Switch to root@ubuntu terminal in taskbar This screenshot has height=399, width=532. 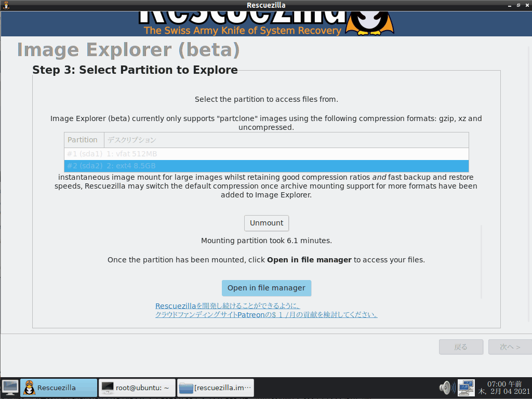[x=137, y=388]
